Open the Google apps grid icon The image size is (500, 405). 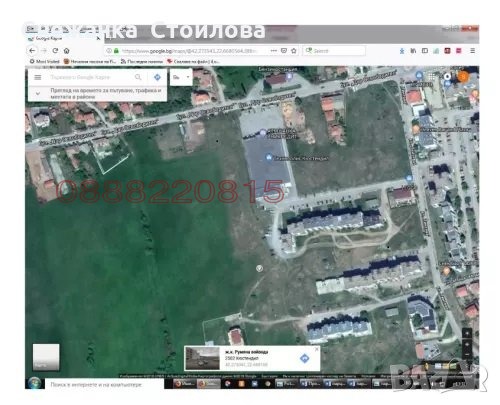[x=432, y=76]
